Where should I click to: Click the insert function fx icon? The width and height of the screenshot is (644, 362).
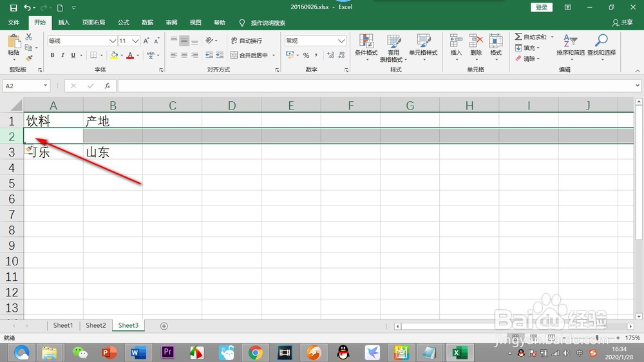[x=107, y=86]
